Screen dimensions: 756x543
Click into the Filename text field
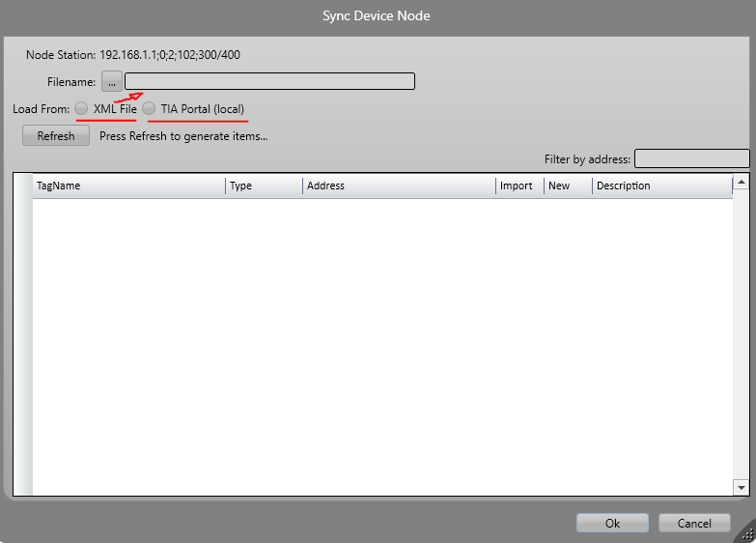pyautogui.click(x=269, y=82)
